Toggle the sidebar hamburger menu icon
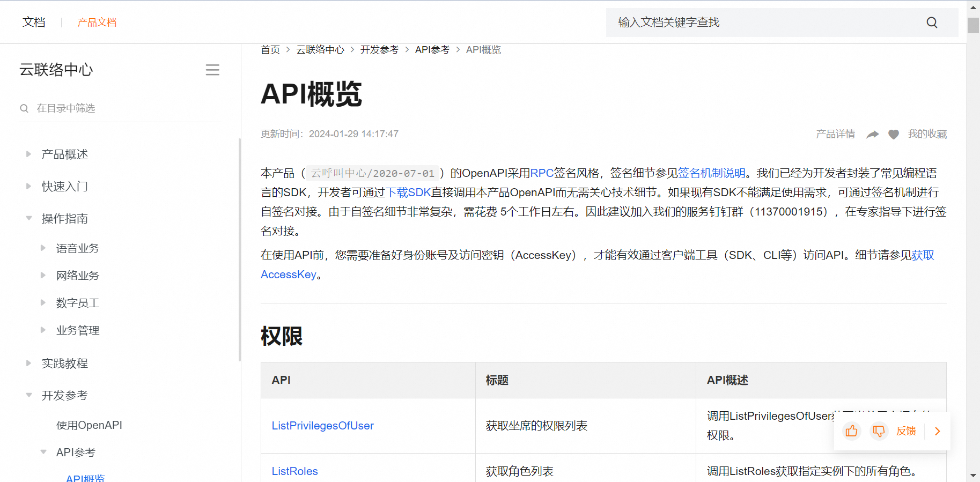The height and width of the screenshot is (482, 980). 212,70
